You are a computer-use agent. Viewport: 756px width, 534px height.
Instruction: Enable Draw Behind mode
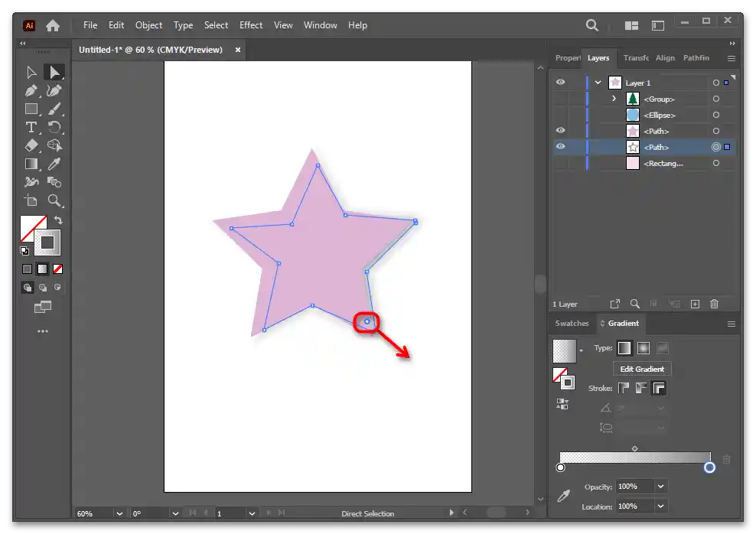[x=43, y=288]
